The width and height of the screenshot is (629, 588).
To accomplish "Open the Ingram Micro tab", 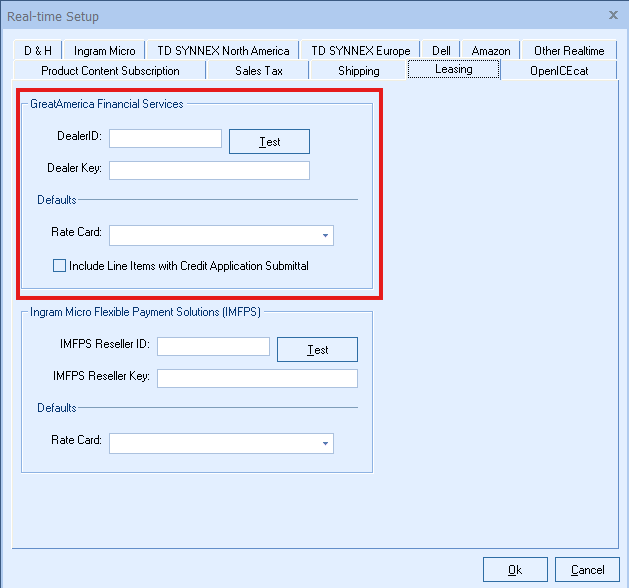I will click(104, 51).
